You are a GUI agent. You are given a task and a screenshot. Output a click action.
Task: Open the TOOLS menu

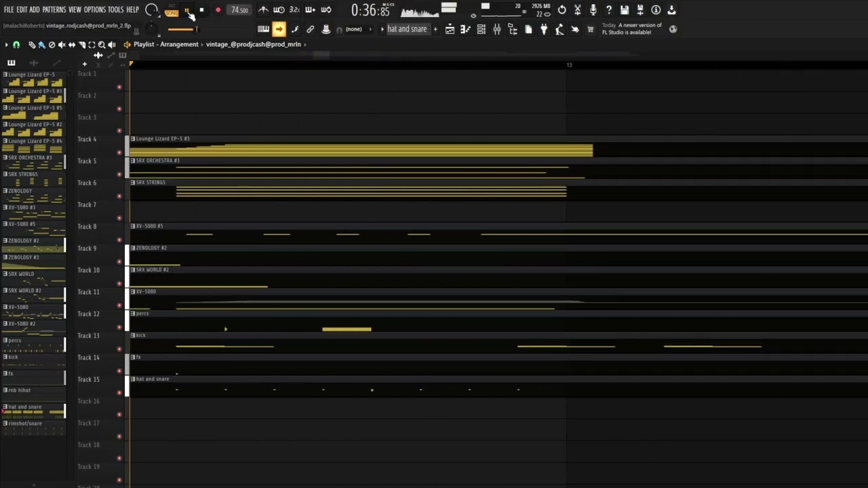pos(116,9)
